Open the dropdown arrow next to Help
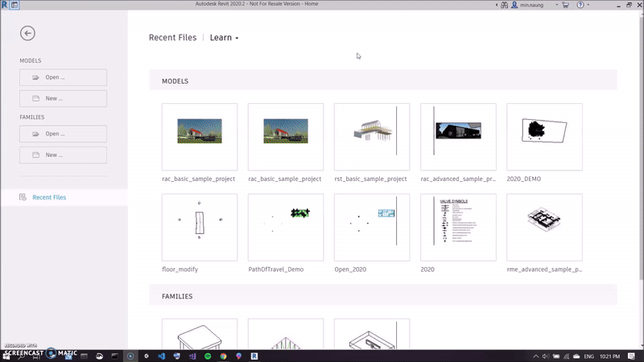Image resolution: width=644 pixels, height=362 pixels. coord(588,4)
